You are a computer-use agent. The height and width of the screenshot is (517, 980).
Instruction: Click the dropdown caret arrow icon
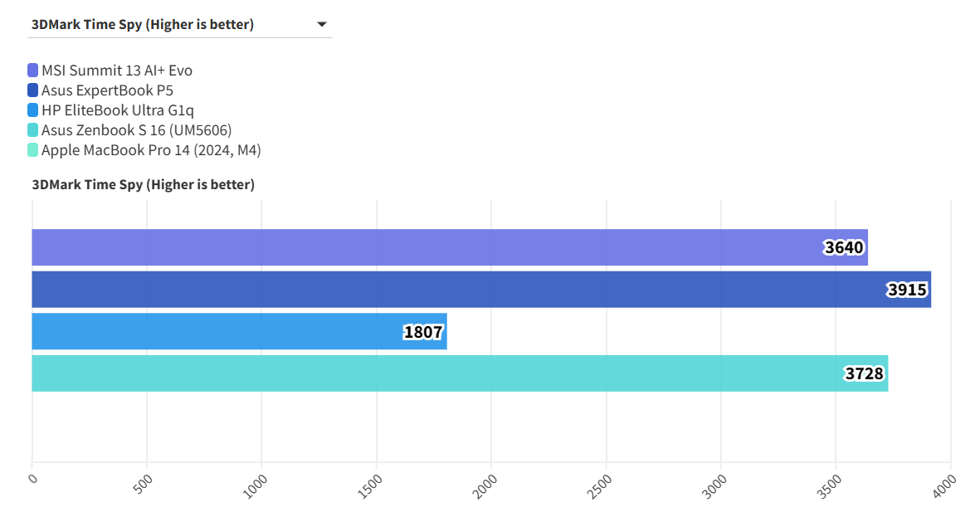[x=322, y=25]
